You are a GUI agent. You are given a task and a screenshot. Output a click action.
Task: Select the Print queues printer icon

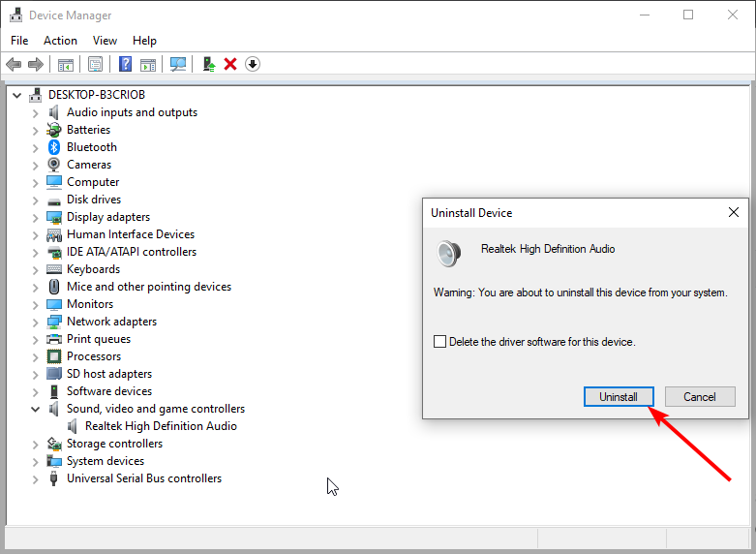coord(54,339)
